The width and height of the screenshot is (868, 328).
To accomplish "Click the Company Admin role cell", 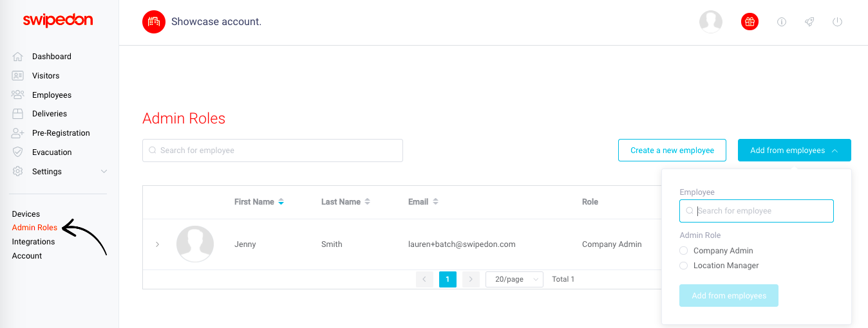I will (612, 244).
